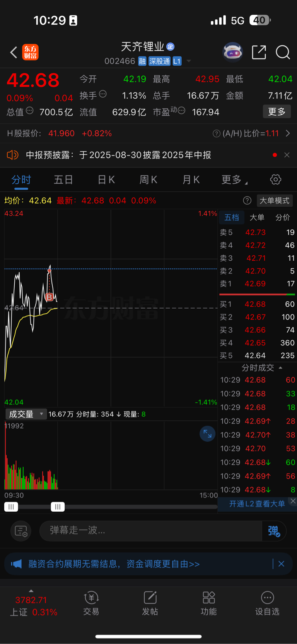Tap the 深股通 tag
Image resolution: width=297 pixels, height=644 pixels.
159,61
